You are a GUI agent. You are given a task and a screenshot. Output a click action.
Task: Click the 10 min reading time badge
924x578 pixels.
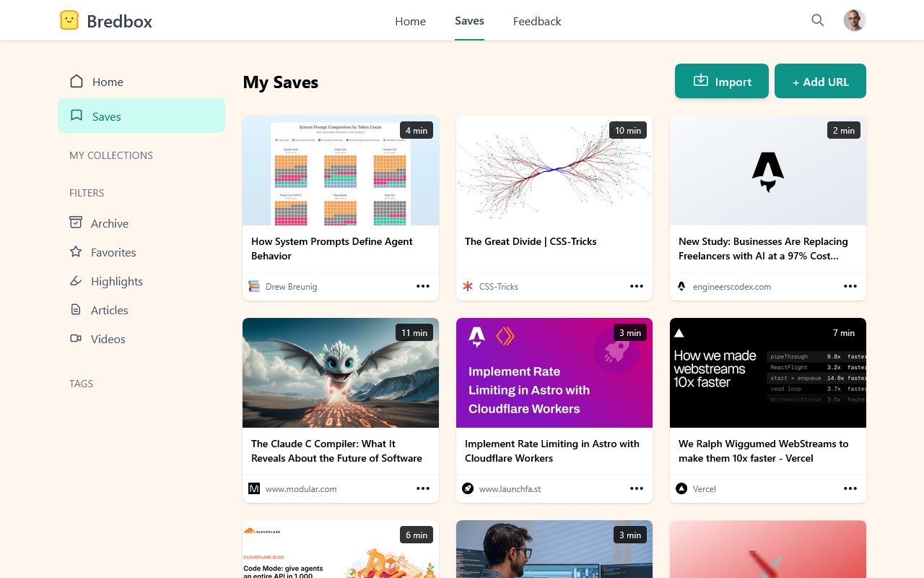[628, 130]
